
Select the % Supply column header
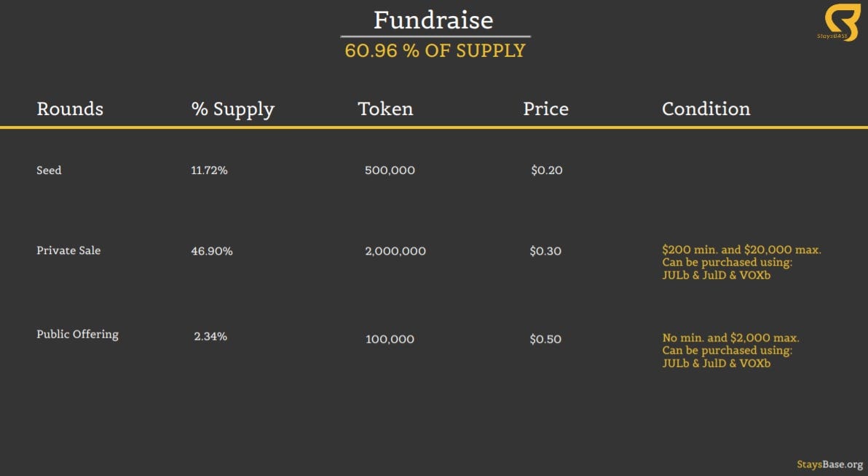232,109
